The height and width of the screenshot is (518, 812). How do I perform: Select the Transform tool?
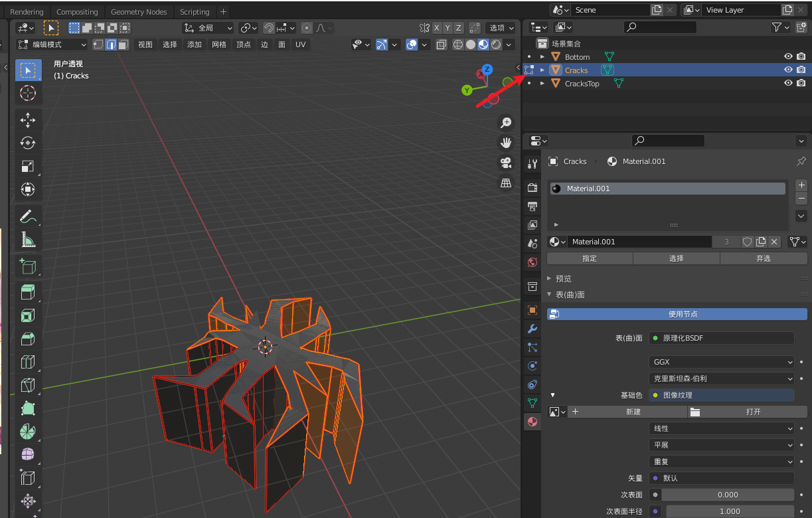pos(28,189)
